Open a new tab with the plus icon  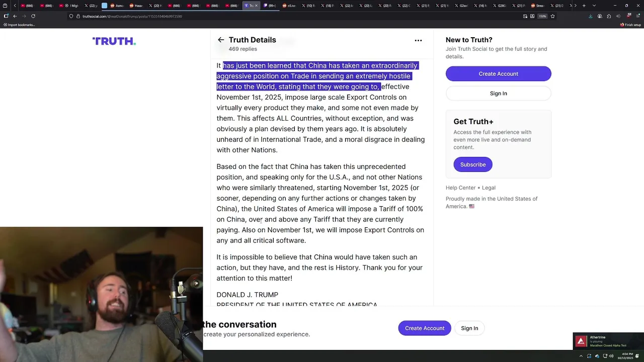tap(584, 6)
